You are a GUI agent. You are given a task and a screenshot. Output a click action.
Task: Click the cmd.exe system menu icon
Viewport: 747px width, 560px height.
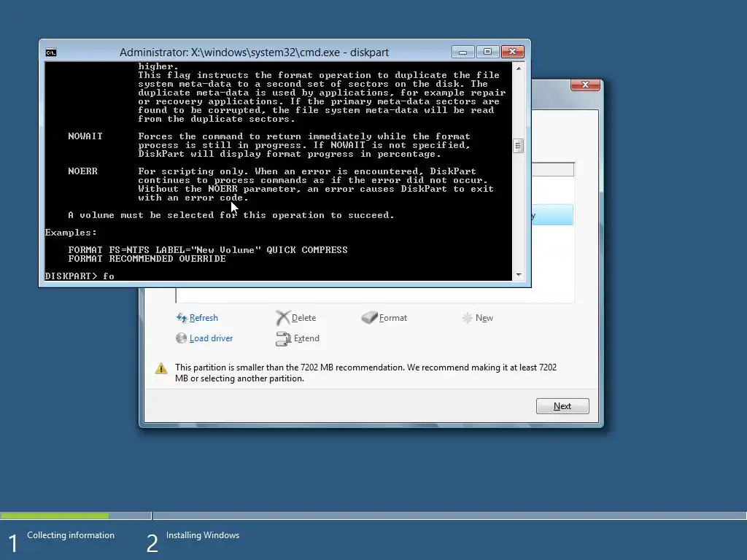(51, 52)
